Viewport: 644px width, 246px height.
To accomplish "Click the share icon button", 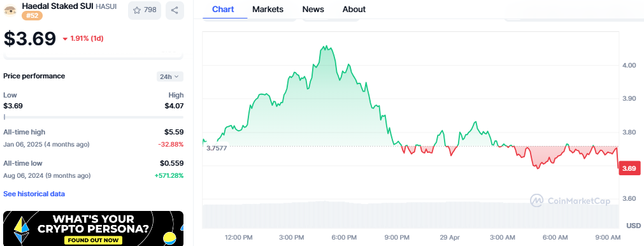I will point(175,10).
